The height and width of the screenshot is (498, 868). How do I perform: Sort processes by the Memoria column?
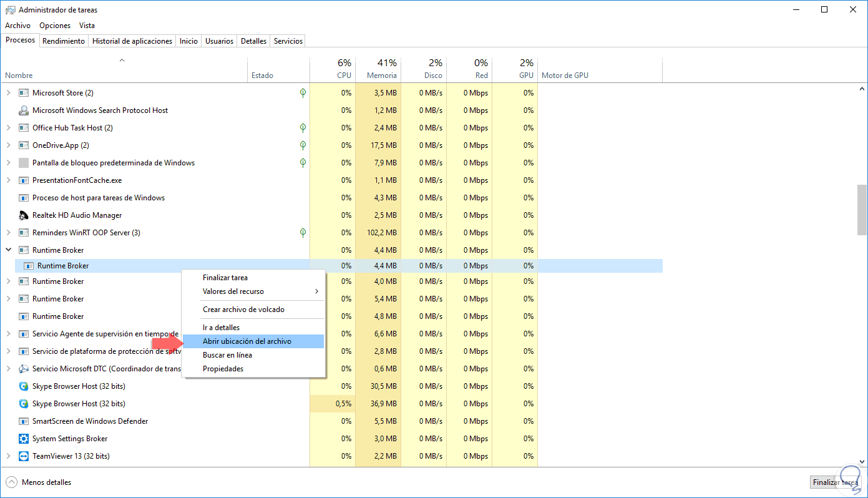coord(378,70)
